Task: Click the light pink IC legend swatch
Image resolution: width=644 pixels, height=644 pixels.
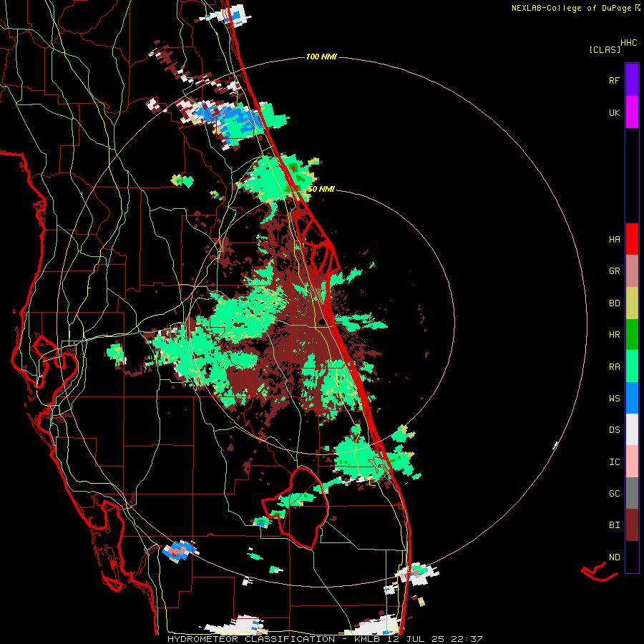Action: (632, 462)
